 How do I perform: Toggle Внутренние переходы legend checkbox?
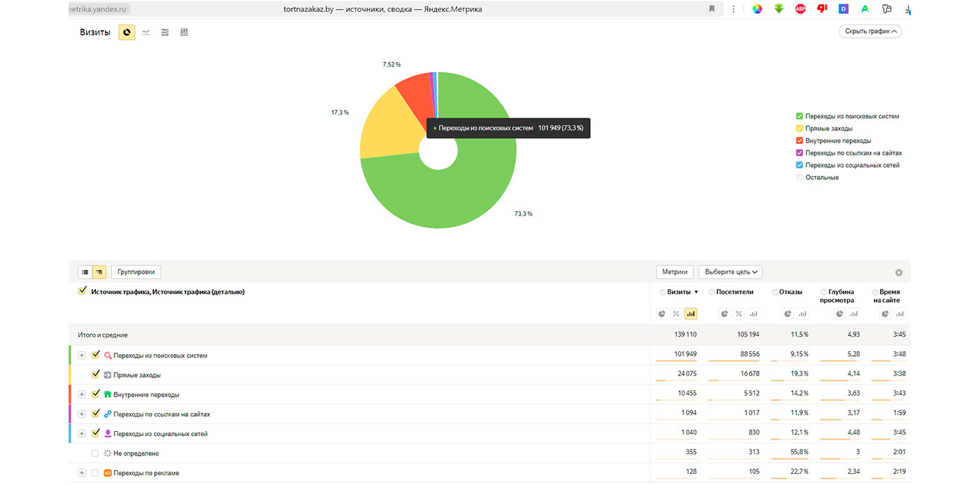[x=799, y=141]
